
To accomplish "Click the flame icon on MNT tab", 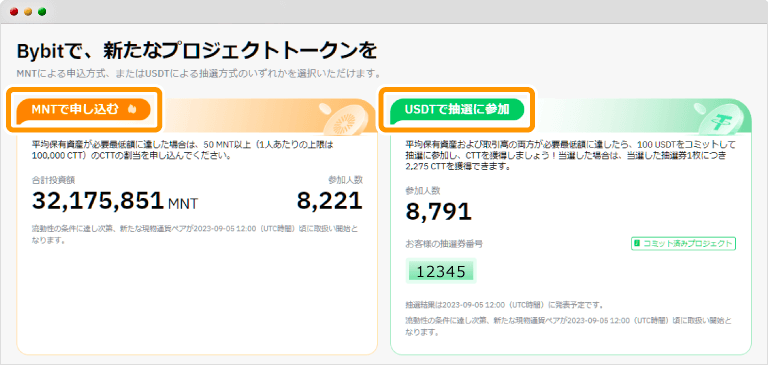I will point(131,110).
